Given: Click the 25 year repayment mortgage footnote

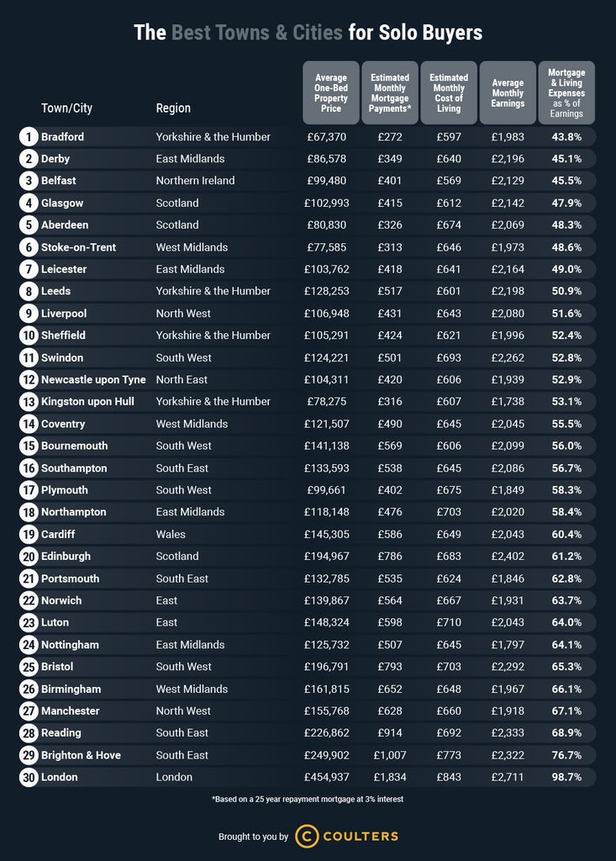Looking at the screenshot, I should (308, 799).
